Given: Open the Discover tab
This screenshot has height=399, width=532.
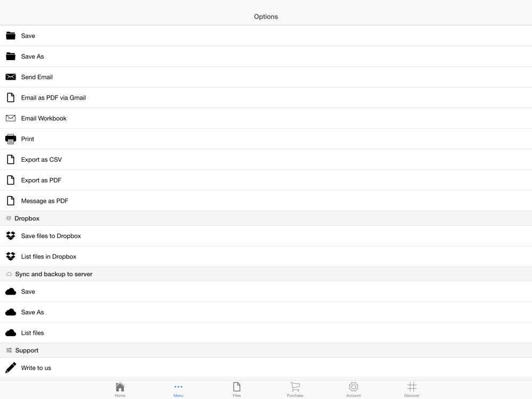Looking at the screenshot, I should [412, 389].
